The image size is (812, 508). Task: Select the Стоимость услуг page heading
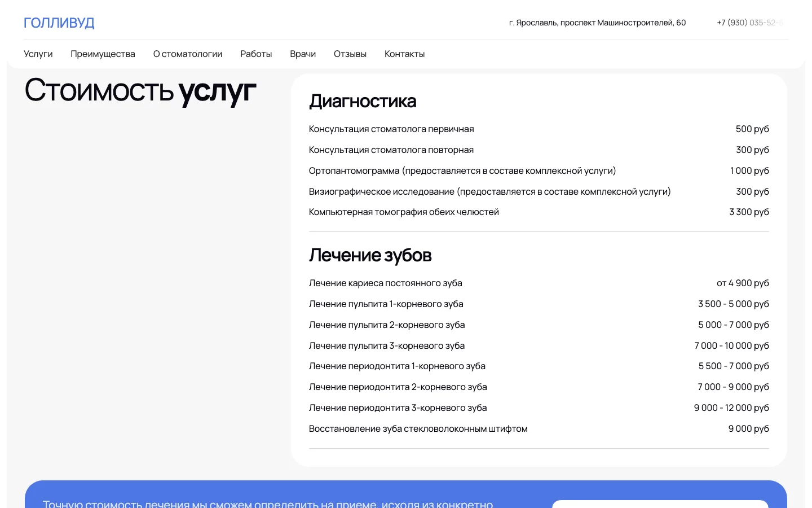[x=140, y=91]
